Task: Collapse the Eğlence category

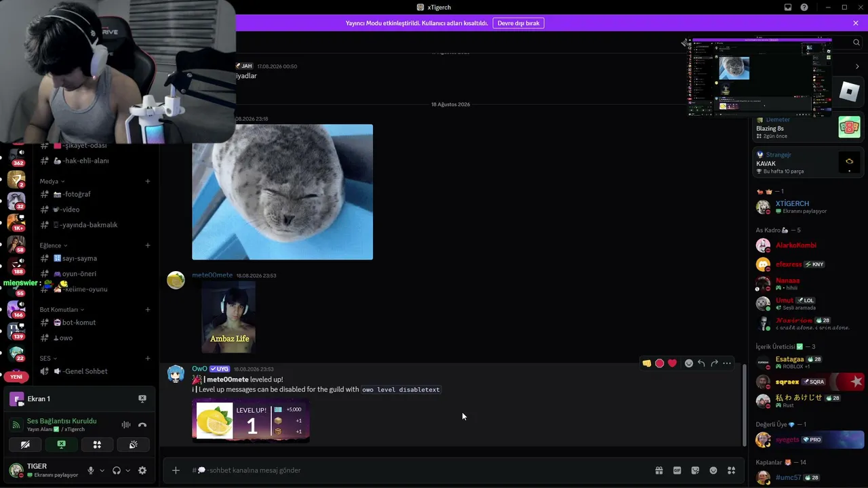Action: point(54,245)
